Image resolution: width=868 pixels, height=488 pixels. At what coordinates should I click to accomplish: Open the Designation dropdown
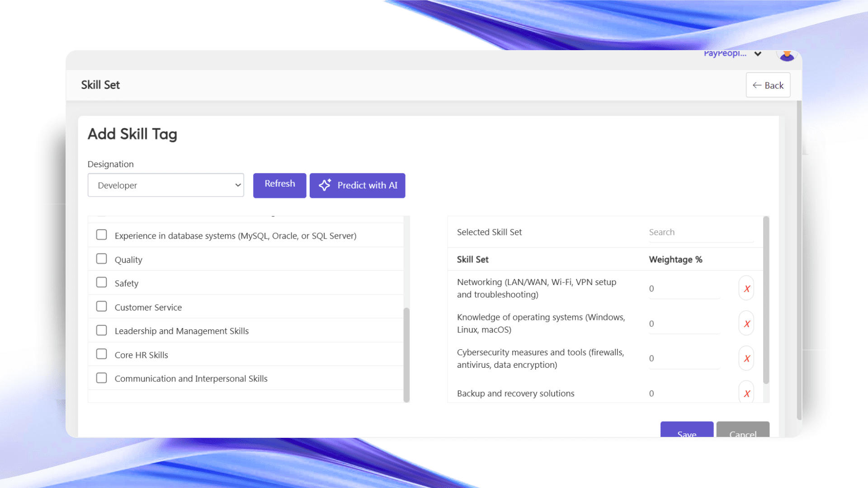pos(166,185)
